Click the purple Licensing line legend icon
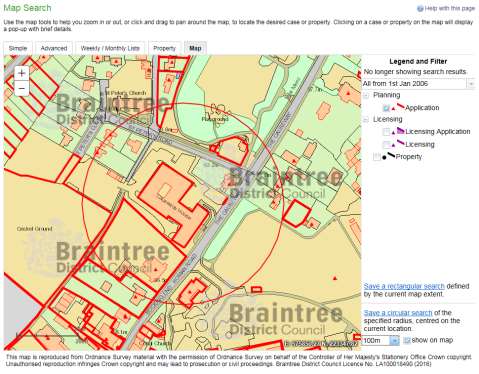 [x=400, y=143]
